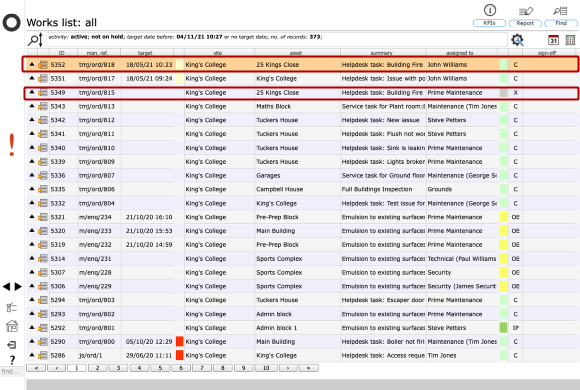The width and height of the screenshot is (580, 390).
Task: Sort by ID column header
Action: point(62,53)
